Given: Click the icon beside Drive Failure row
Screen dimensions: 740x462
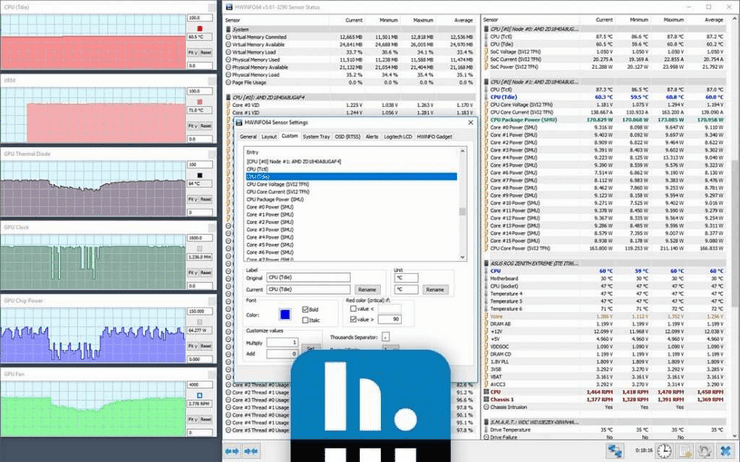Looking at the screenshot, I should click(x=487, y=437).
